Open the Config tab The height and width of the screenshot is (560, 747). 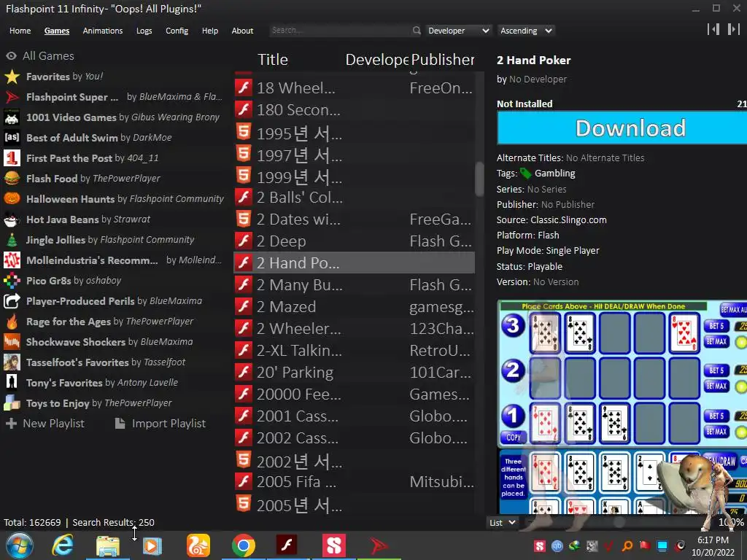(177, 31)
